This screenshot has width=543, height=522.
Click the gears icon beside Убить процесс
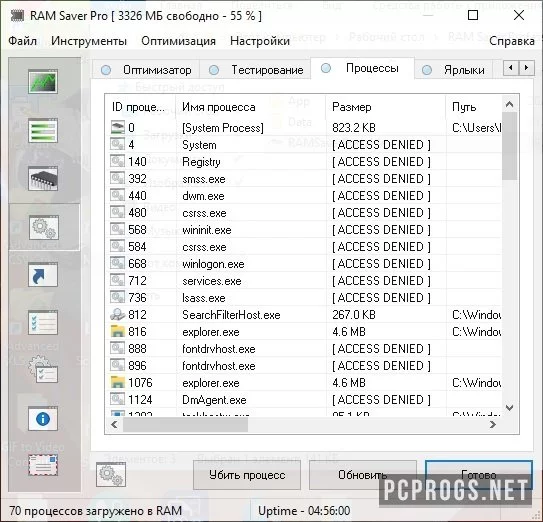[x=111, y=475]
